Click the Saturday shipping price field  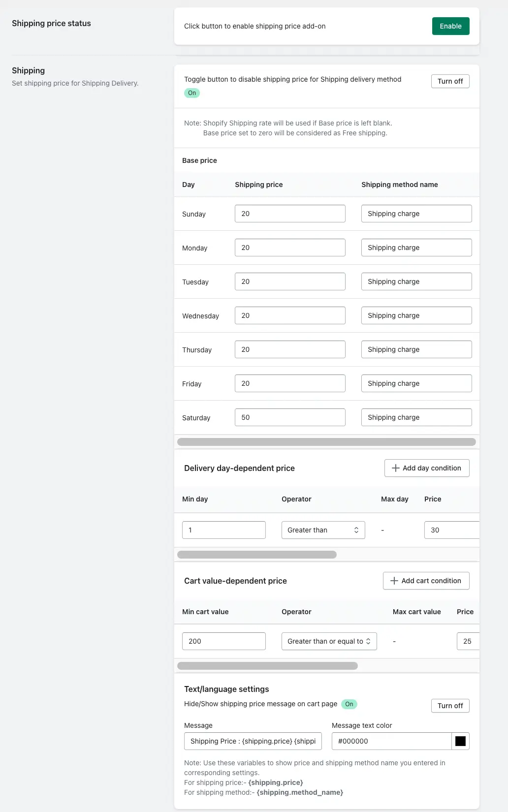point(290,417)
